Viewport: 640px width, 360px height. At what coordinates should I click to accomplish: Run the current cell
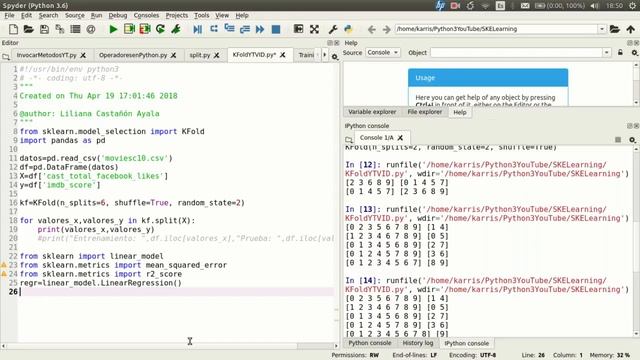129,29
